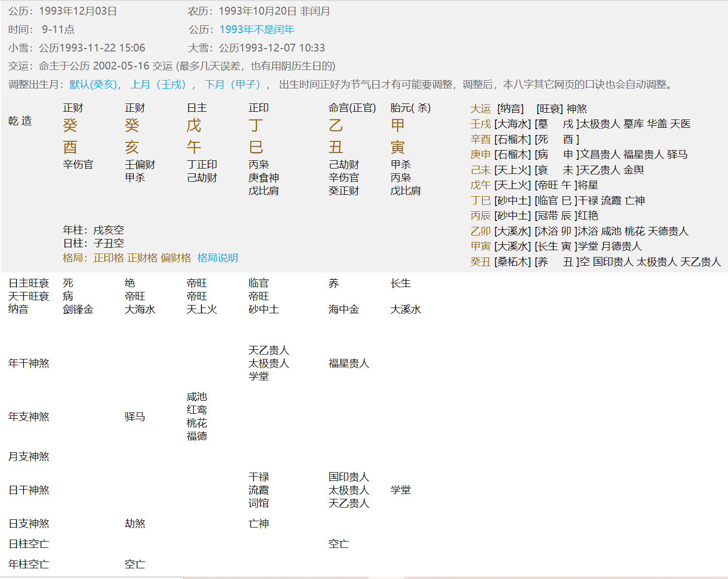Click the large 乙 命宫 stem character
The height and width of the screenshot is (579, 728).
(x=336, y=125)
